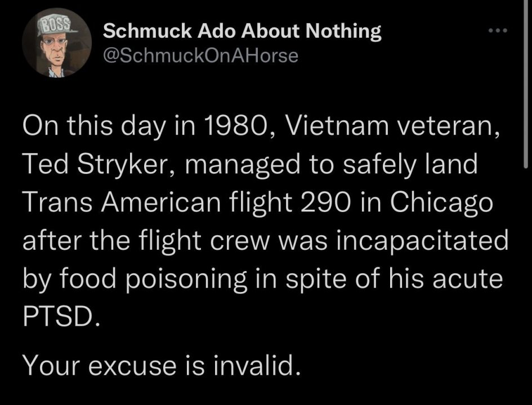Click the @SchmuckOnAHorse handle

[200, 55]
